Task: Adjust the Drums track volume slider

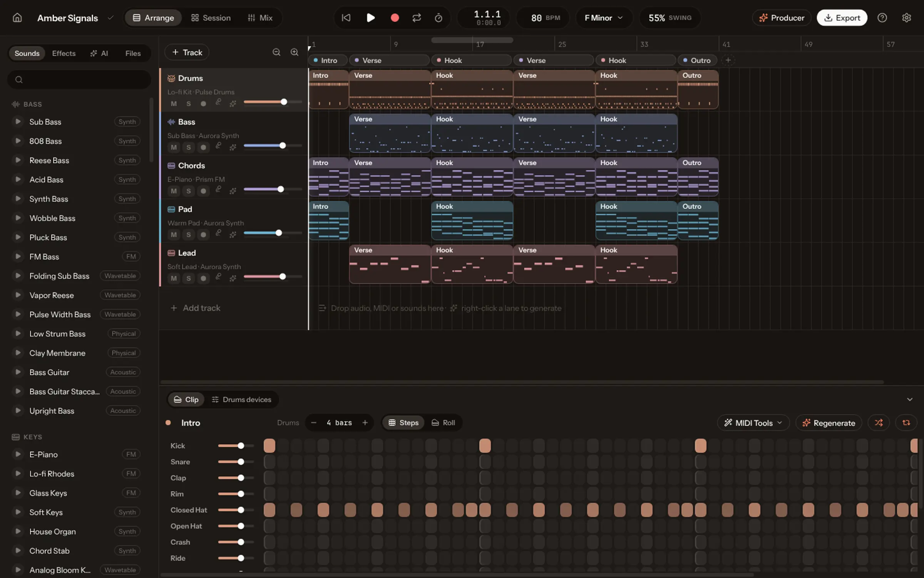Action: point(273,102)
